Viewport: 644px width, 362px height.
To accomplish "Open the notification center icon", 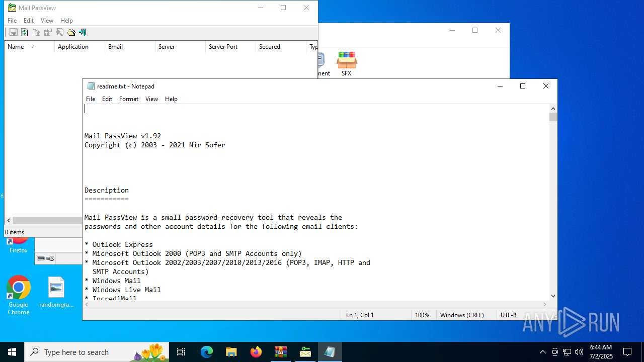I will [627, 352].
